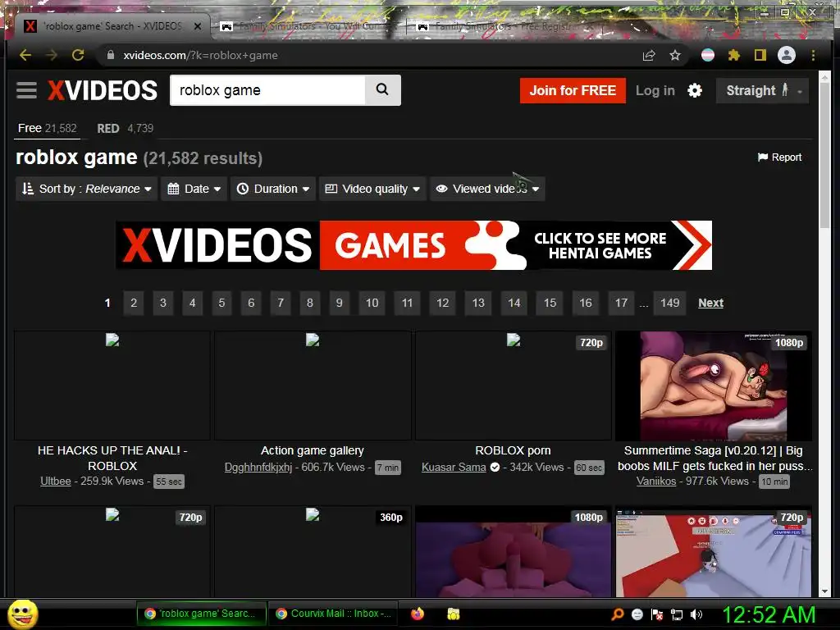
Task: Click the site search input field
Action: click(268, 90)
